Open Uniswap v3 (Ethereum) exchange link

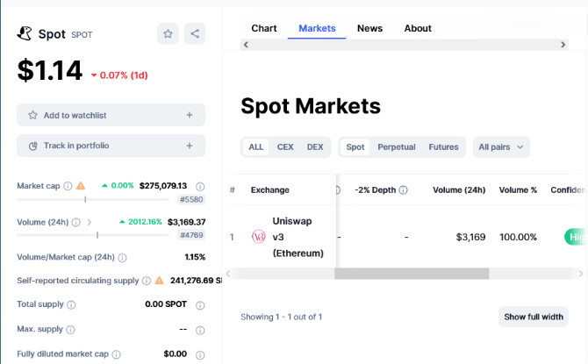tap(298, 237)
